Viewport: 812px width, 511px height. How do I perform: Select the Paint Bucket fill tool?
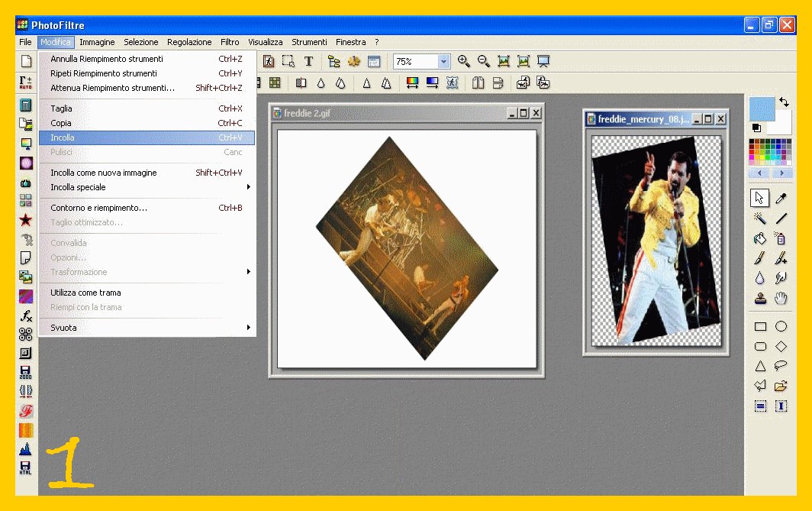(x=760, y=238)
